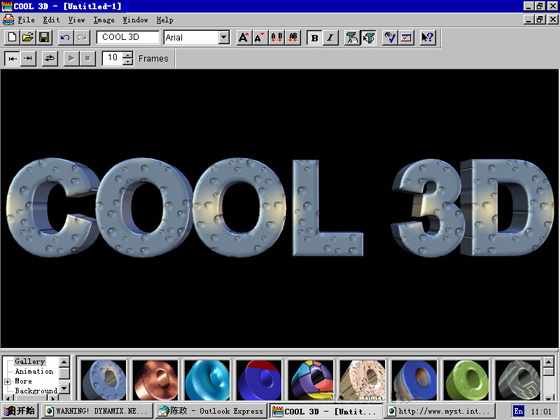The width and height of the screenshot is (560, 420).
Task: Expand the More tree node
Action: 8,381
